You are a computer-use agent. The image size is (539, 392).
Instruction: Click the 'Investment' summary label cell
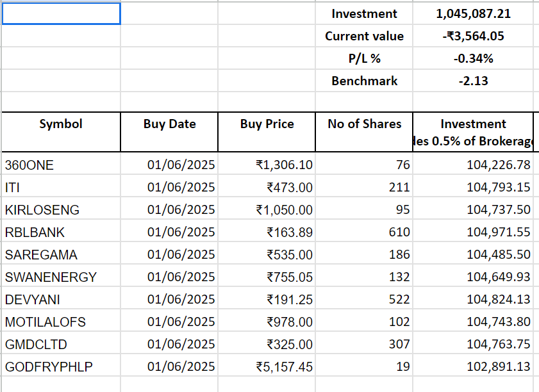tap(364, 13)
